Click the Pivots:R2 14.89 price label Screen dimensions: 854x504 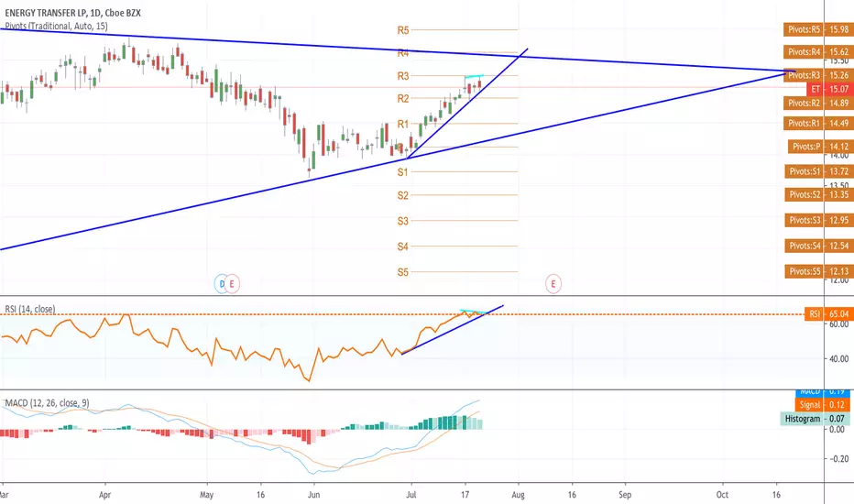point(818,103)
